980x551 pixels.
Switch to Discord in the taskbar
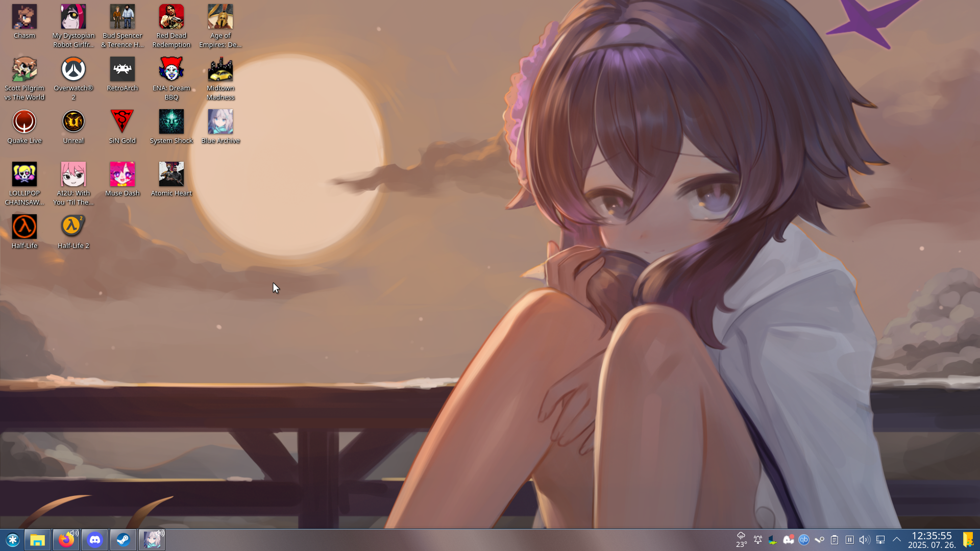[95, 540]
